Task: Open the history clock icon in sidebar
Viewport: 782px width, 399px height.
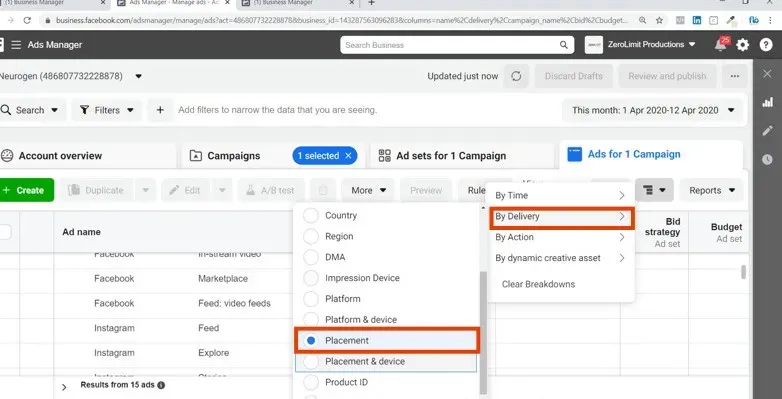Action: [767, 160]
